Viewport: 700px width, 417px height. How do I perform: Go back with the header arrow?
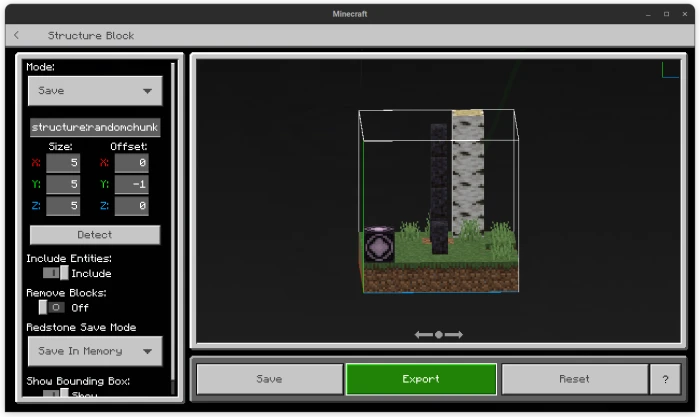click(17, 35)
